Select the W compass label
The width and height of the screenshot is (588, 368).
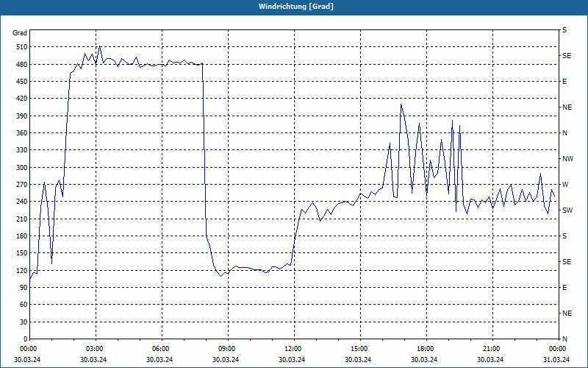565,185
